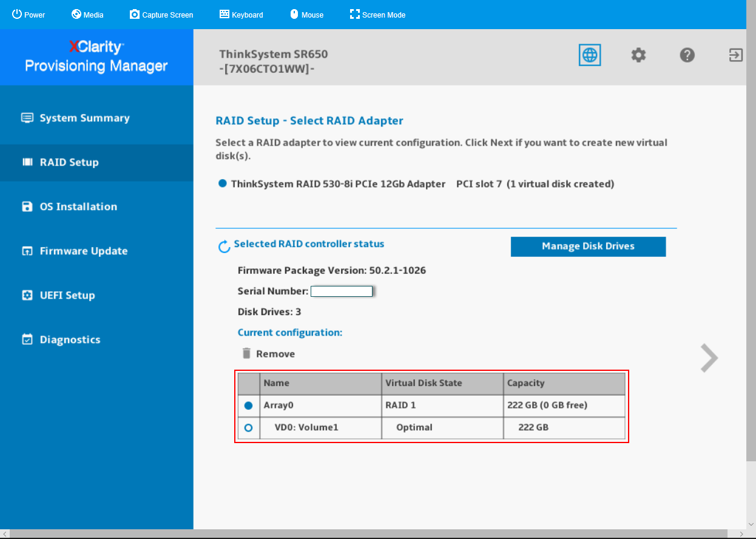Click the 222 GB (0 GB free) cell
The width and height of the screenshot is (756, 539).
pos(564,405)
